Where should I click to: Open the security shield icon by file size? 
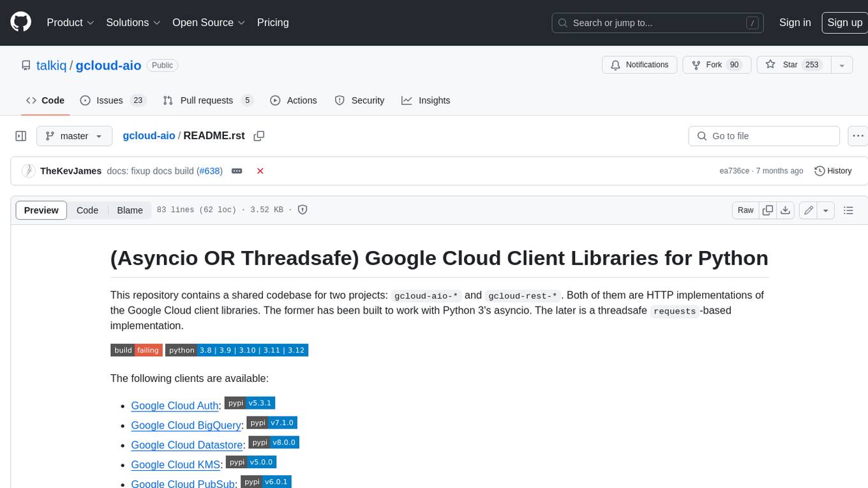click(x=303, y=210)
